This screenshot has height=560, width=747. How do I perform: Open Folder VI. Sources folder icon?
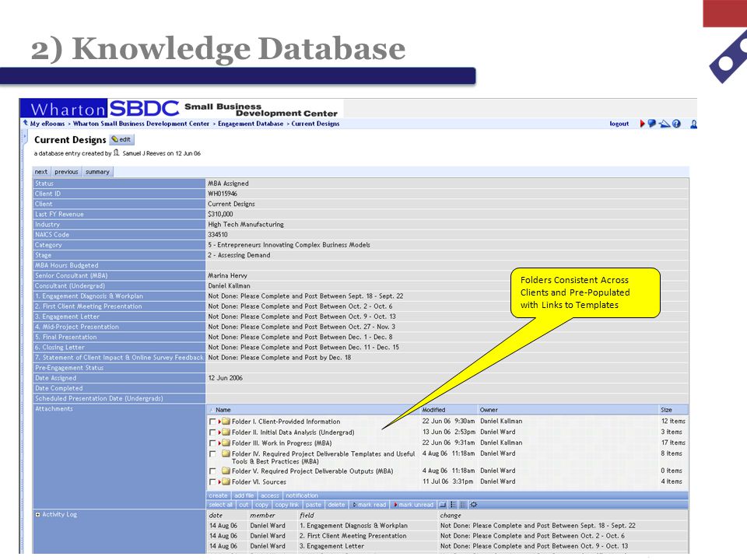pyautogui.click(x=226, y=482)
